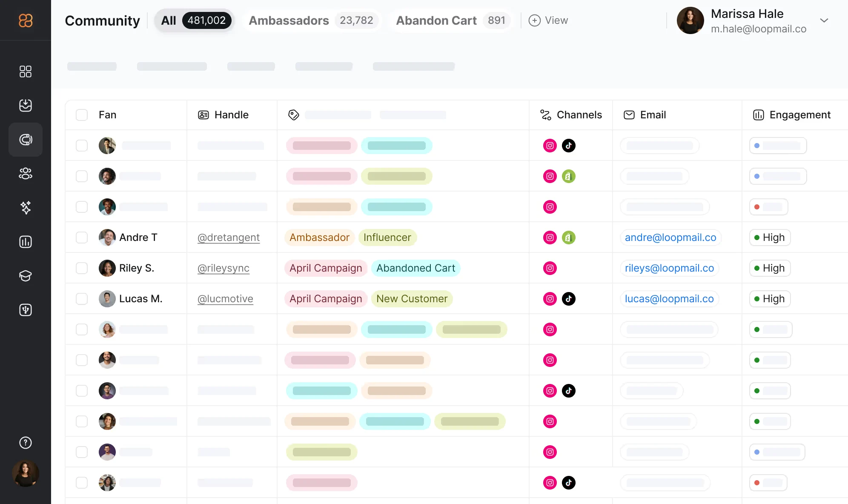
Task: Click the andre@loopmail.co email
Action: tap(670, 238)
